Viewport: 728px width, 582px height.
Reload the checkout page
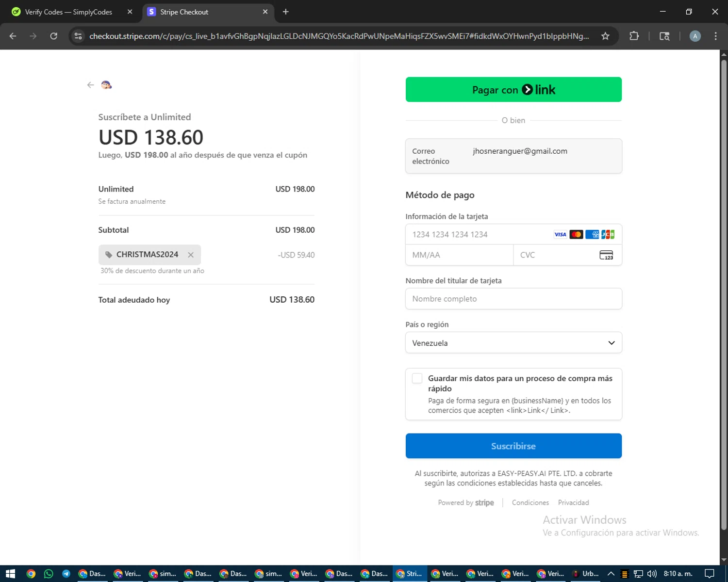(54, 36)
